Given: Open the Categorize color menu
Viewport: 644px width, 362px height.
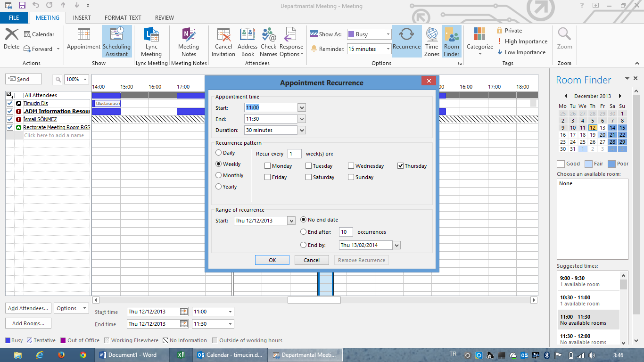Looking at the screenshot, I should pyautogui.click(x=480, y=41).
